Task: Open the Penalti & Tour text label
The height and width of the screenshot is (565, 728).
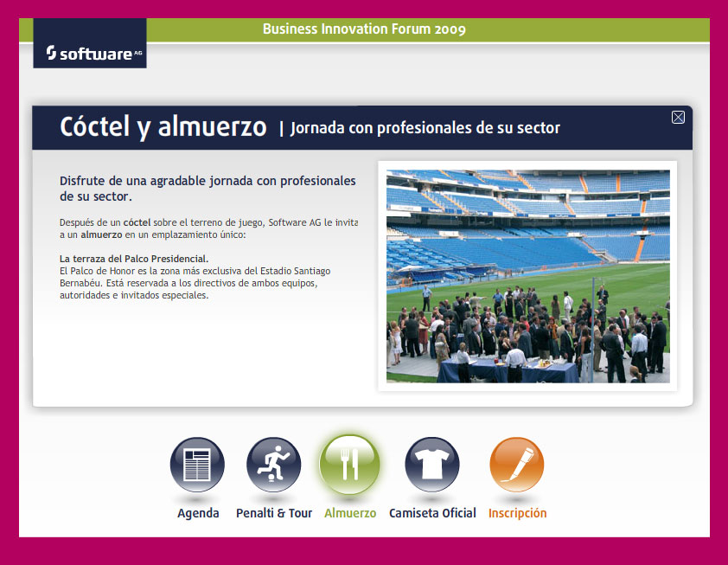Action: click(x=274, y=513)
